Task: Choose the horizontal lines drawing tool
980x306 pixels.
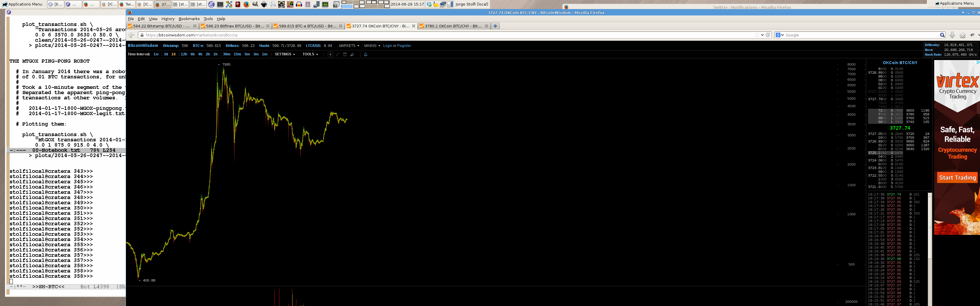Action: click(x=345, y=54)
